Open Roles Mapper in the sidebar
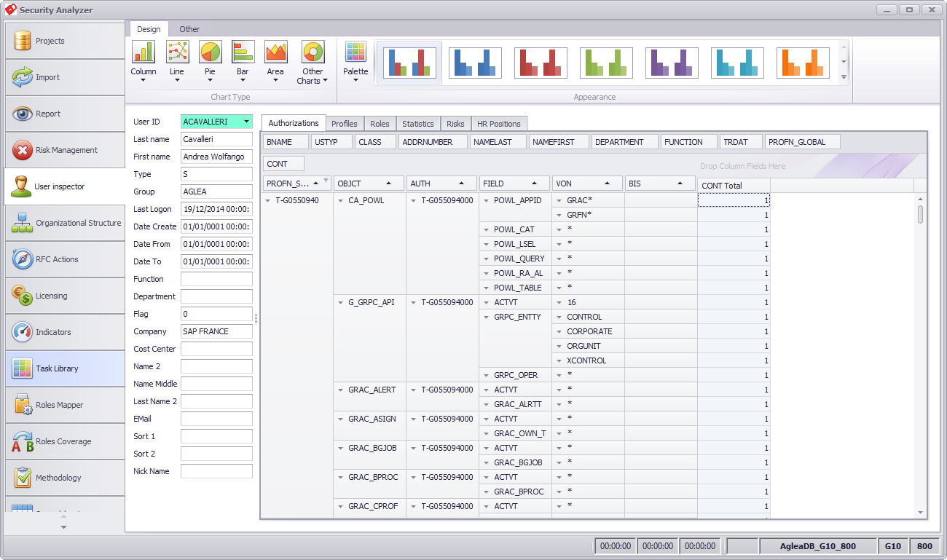The height and width of the screenshot is (560, 947). (x=64, y=405)
